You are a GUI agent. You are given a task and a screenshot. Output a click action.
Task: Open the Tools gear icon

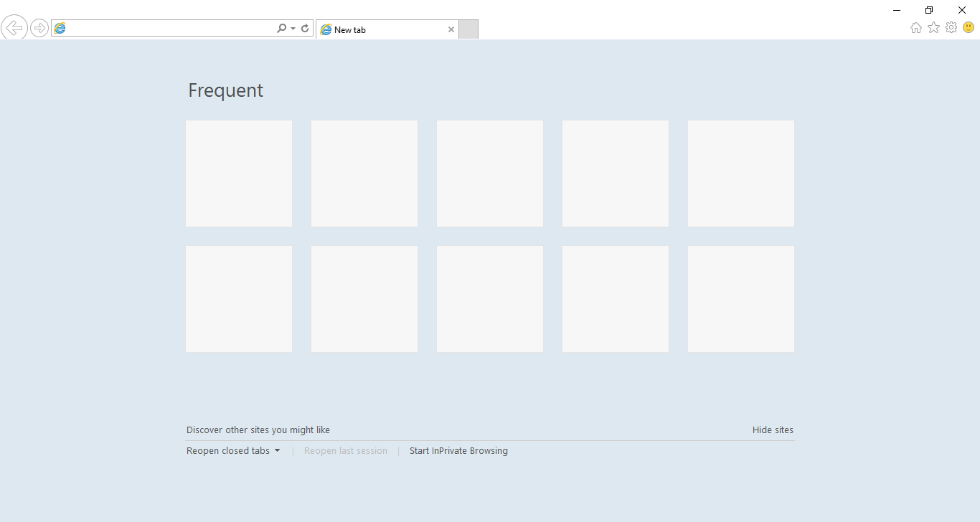[x=951, y=27]
